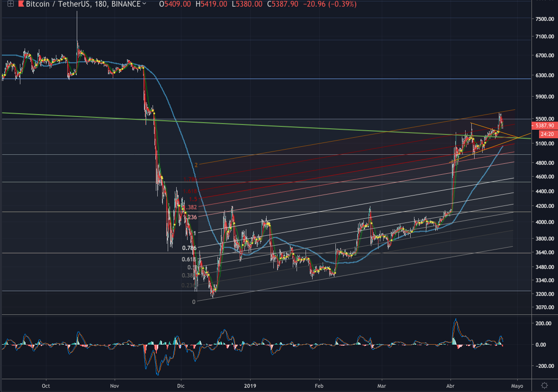The height and width of the screenshot is (392, 558).
Task: Click the 4800.00 price scale label
Action: click(544, 163)
